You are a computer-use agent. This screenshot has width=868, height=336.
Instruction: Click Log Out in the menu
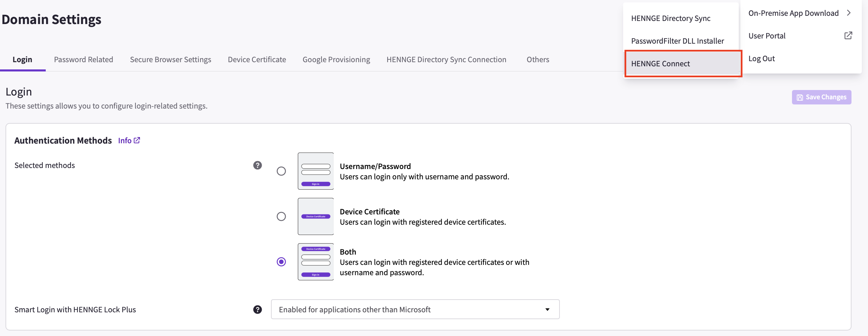pos(800,58)
